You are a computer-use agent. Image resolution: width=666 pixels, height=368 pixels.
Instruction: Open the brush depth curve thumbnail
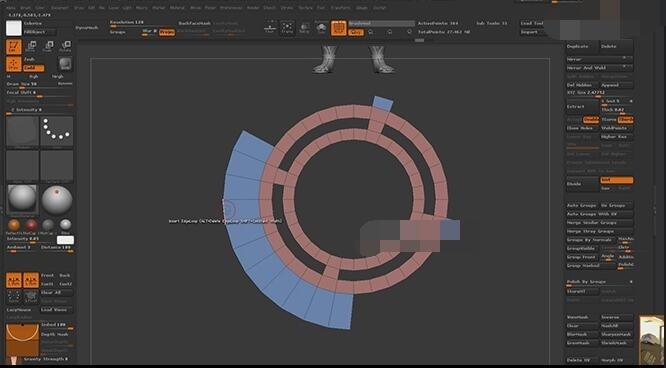point(22,340)
